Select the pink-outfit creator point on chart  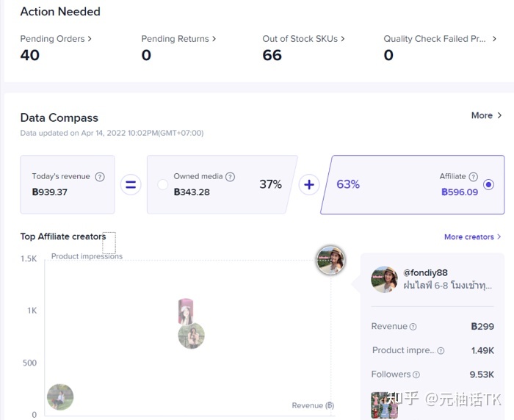(186, 311)
